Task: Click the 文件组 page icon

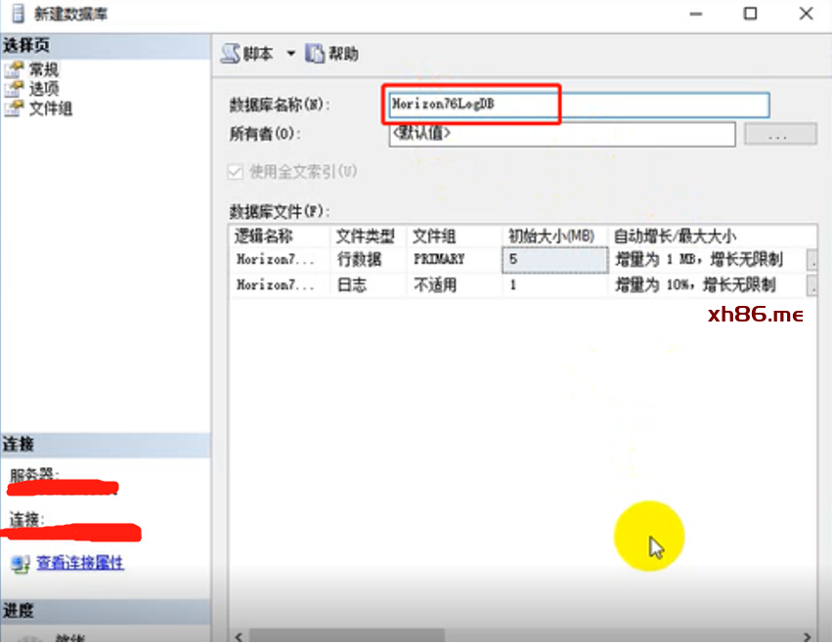Action: coord(14,108)
